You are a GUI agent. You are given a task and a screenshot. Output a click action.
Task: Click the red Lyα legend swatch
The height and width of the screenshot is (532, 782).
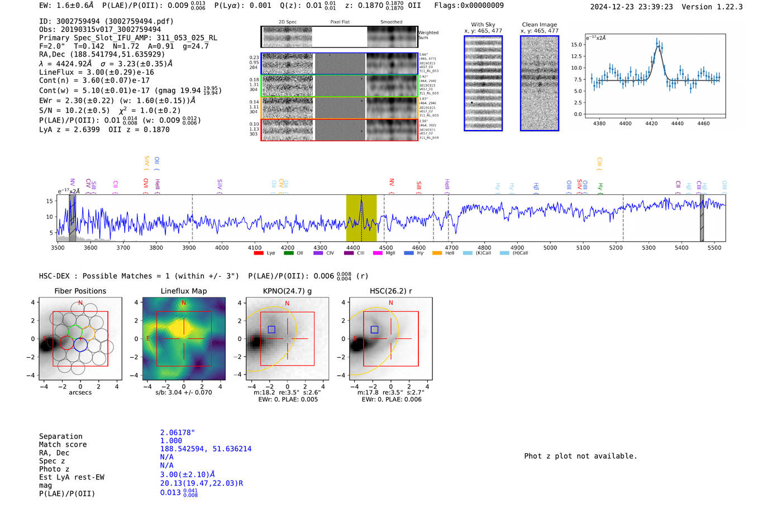click(259, 253)
